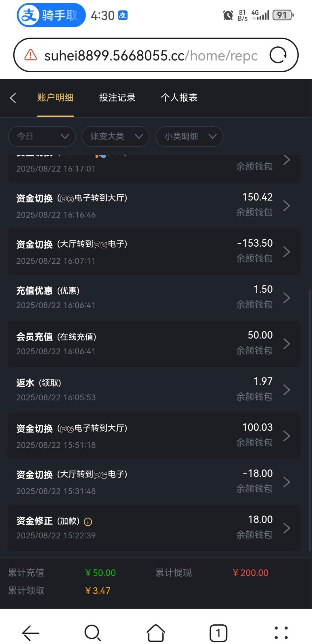
Task: Navigate back with browser bottom arrow
Action: 31,633
